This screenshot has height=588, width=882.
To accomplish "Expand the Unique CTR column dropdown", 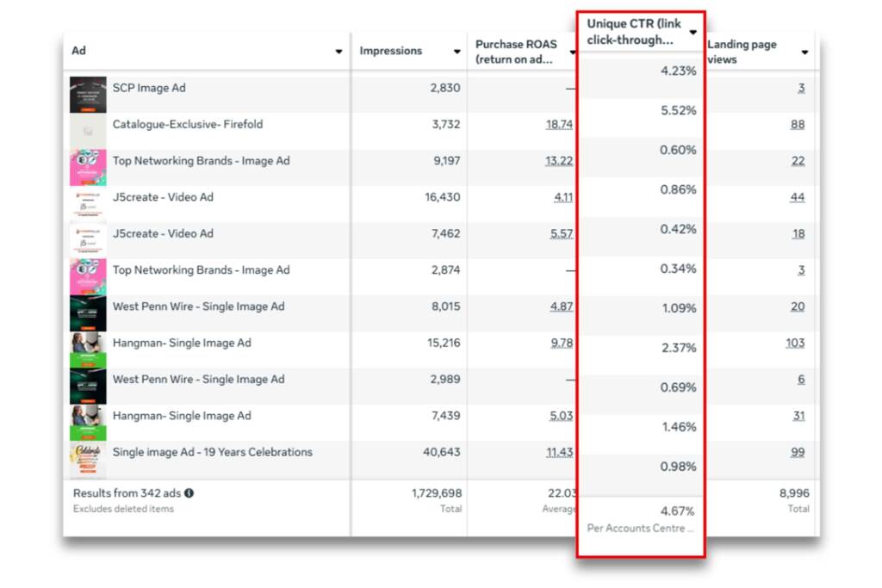I will click(693, 32).
